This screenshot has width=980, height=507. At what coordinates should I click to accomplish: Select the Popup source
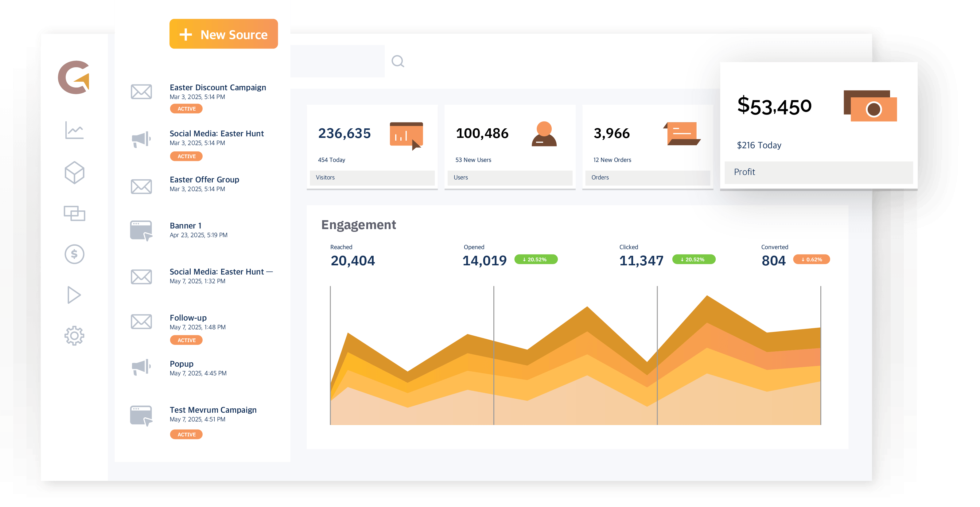pos(181,364)
